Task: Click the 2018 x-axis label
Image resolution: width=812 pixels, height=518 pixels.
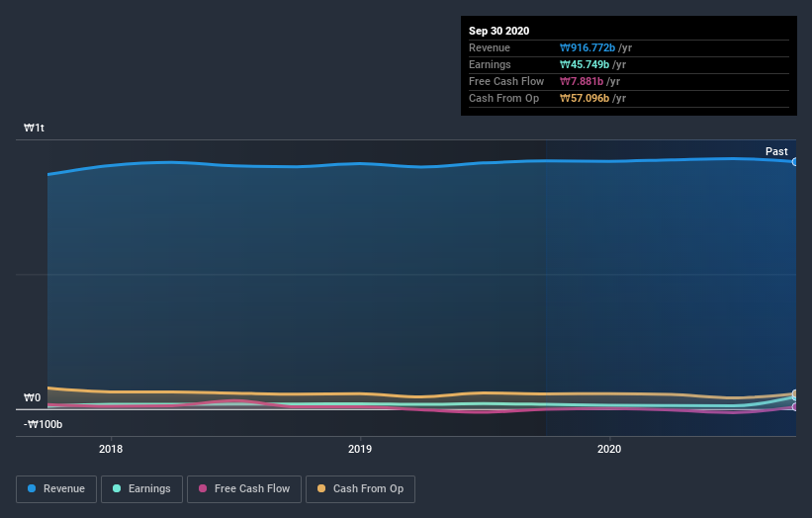Action: (111, 449)
